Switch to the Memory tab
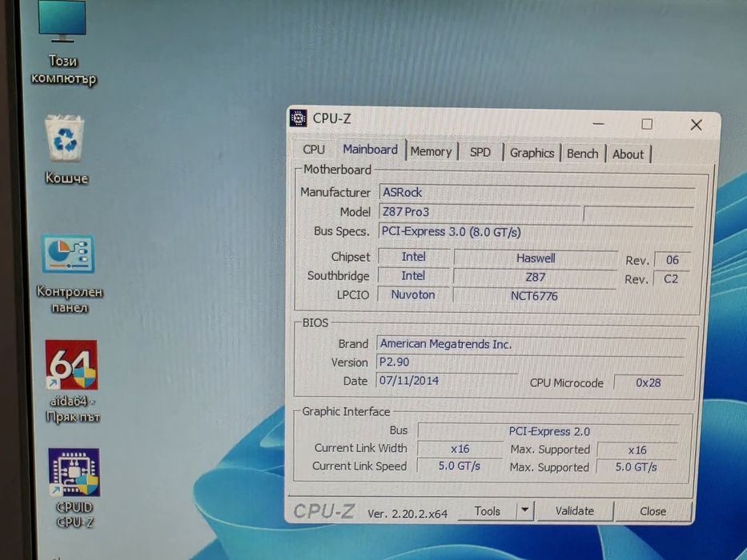 point(431,151)
